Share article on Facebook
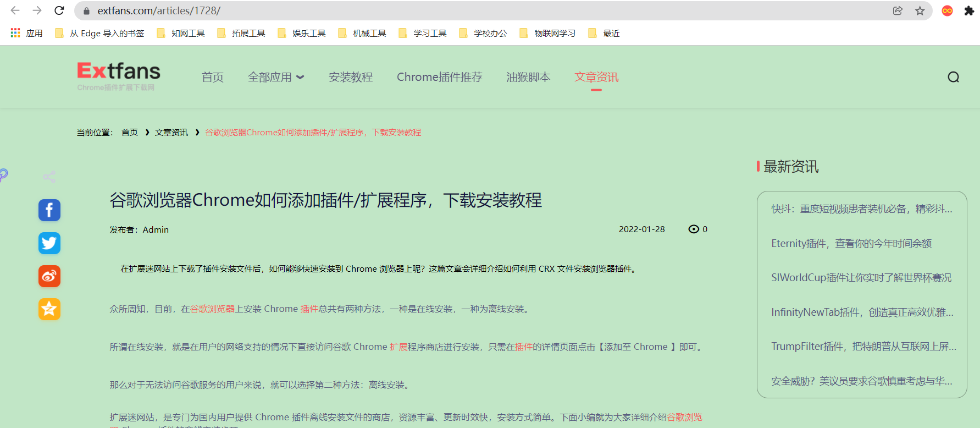 [x=49, y=210]
